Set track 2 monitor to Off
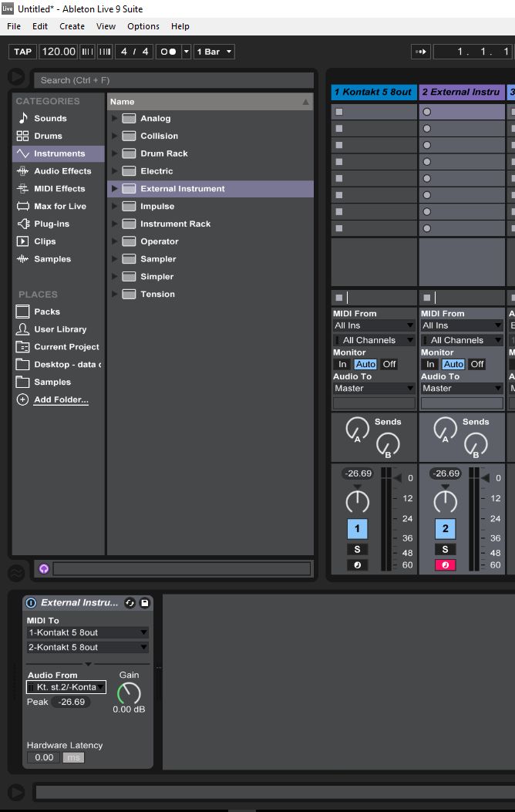This screenshot has width=515, height=812. pyautogui.click(x=477, y=364)
